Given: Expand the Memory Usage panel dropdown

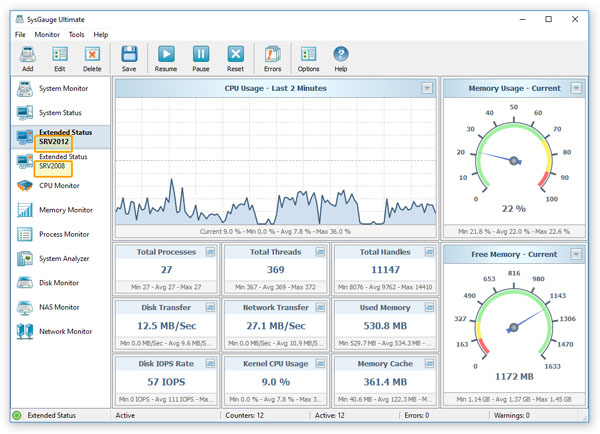Looking at the screenshot, I should pyautogui.click(x=576, y=88).
